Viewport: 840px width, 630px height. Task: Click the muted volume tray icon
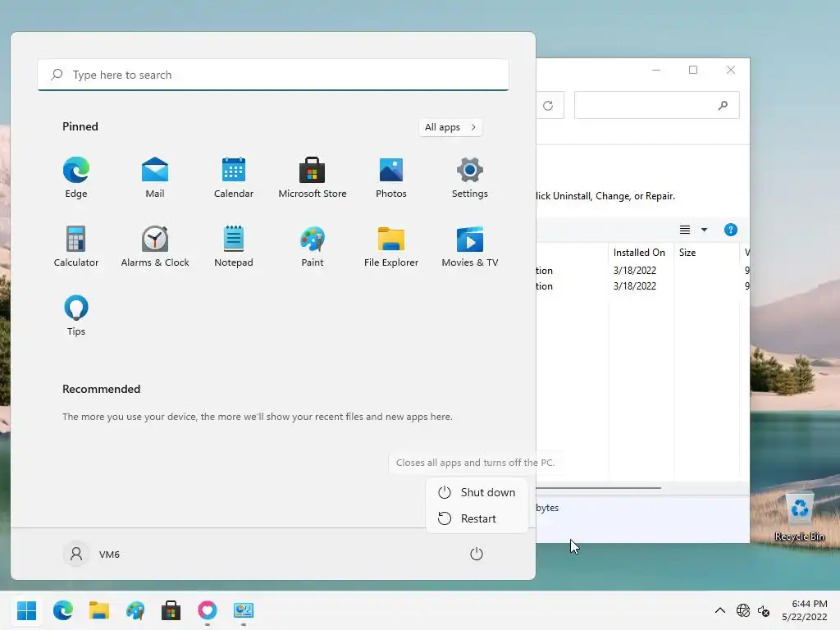click(764, 610)
